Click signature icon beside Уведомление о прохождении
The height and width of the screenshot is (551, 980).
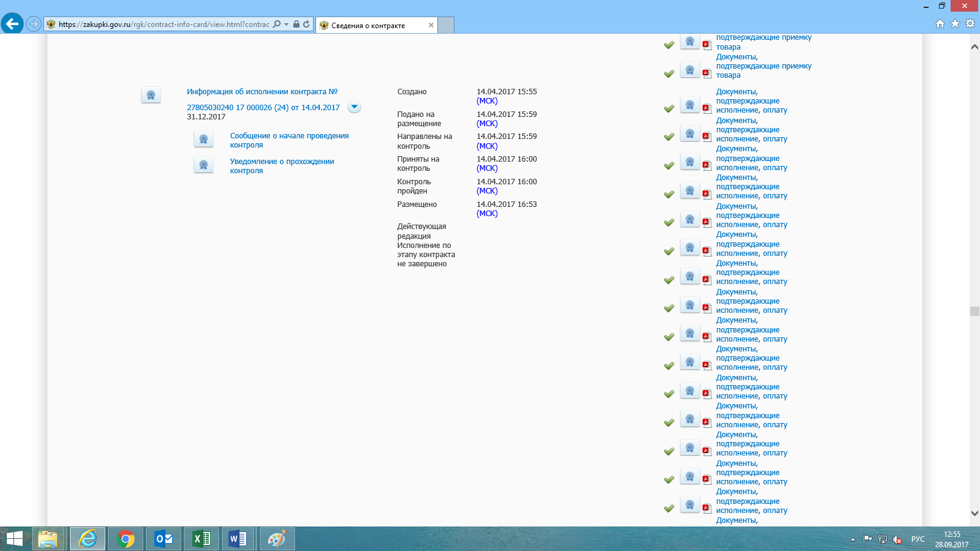(x=203, y=165)
